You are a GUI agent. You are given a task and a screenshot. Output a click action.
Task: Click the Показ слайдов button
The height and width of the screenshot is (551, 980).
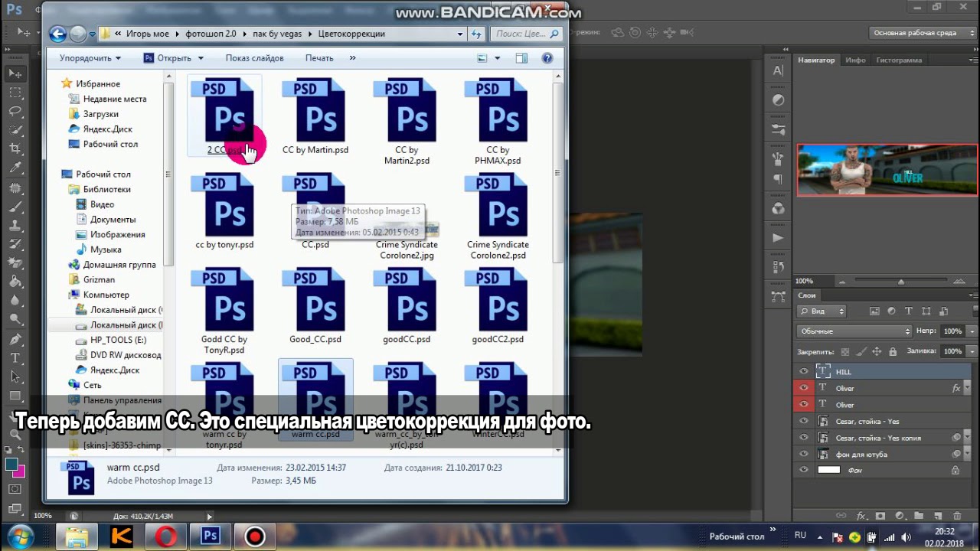pyautogui.click(x=254, y=58)
